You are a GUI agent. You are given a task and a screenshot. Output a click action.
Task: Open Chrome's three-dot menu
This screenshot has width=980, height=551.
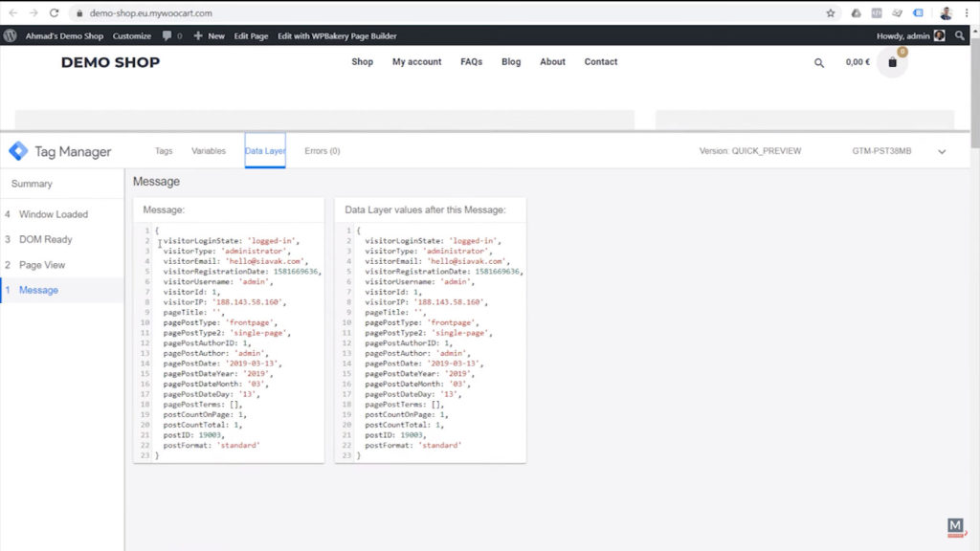point(965,13)
